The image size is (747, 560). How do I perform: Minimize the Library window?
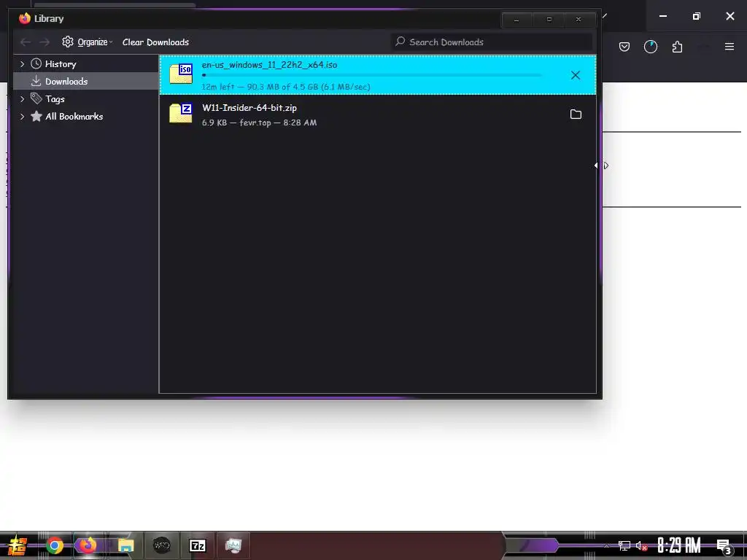[x=517, y=20]
